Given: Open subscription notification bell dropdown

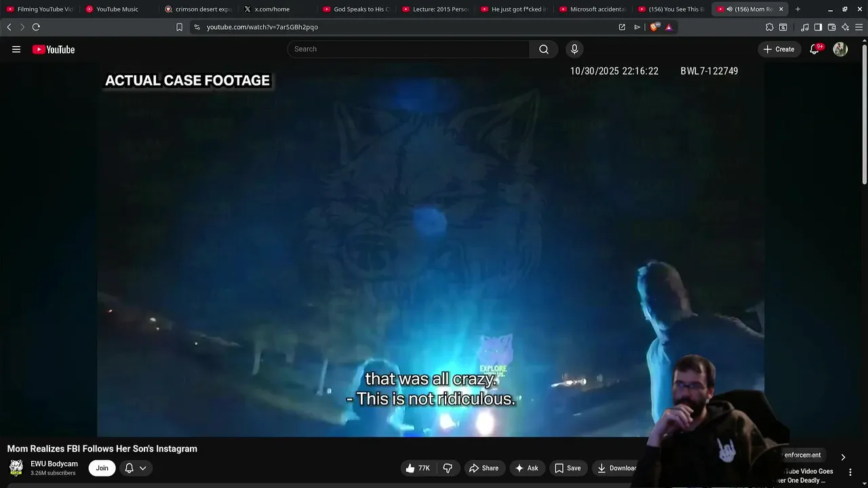Looking at the screenshot, I should pyautogui.click(x=136, y=468).
